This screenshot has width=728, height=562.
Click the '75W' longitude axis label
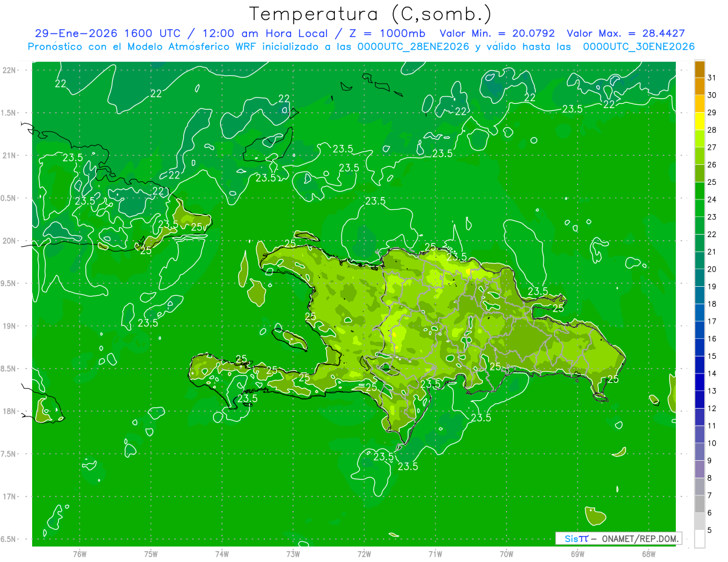[x=151, y=554]
